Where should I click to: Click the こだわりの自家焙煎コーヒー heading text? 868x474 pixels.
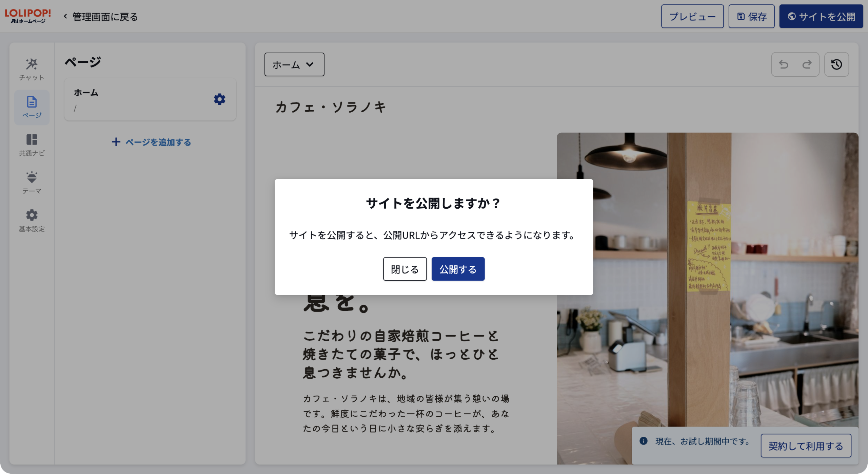click(401, 354)
